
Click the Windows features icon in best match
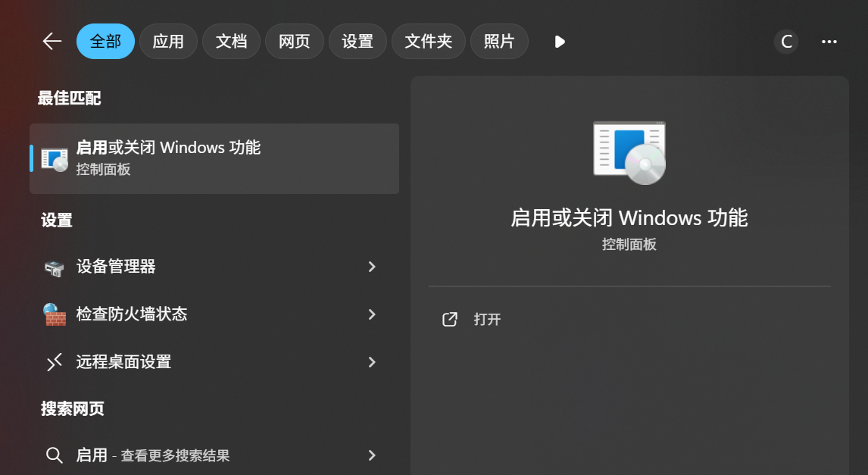coord(55,159)
